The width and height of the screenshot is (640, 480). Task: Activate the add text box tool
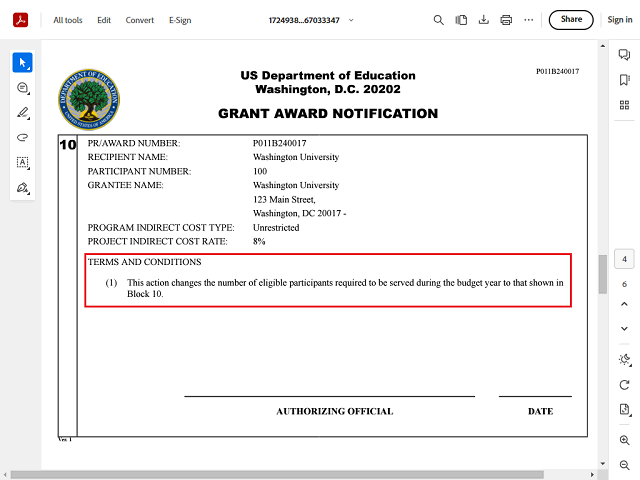(22, 162)
